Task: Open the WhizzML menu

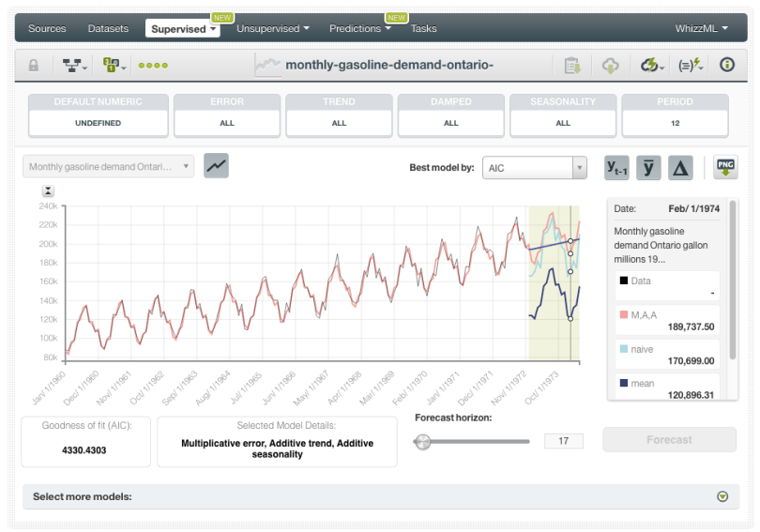Action: pos(702,29)
